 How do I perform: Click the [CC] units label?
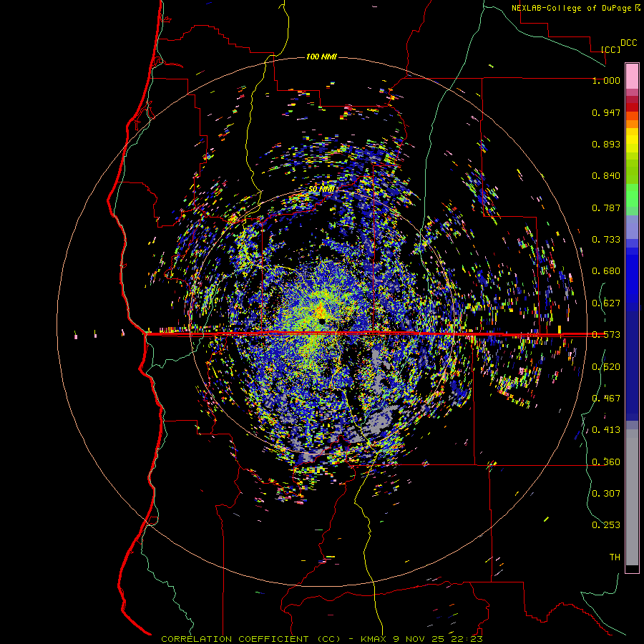611,49
